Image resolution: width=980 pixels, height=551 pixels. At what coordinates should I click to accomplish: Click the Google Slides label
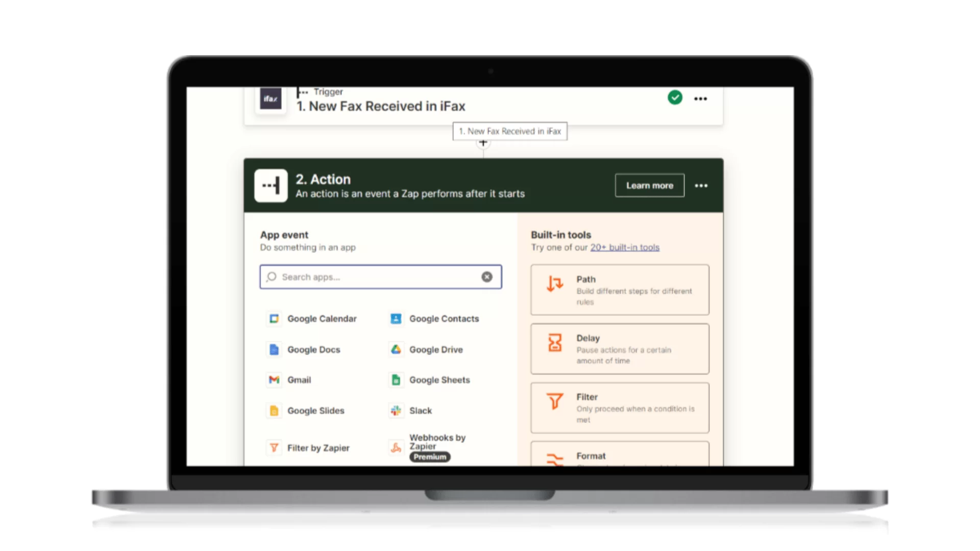pyautogui.click(x=316, y=411)
